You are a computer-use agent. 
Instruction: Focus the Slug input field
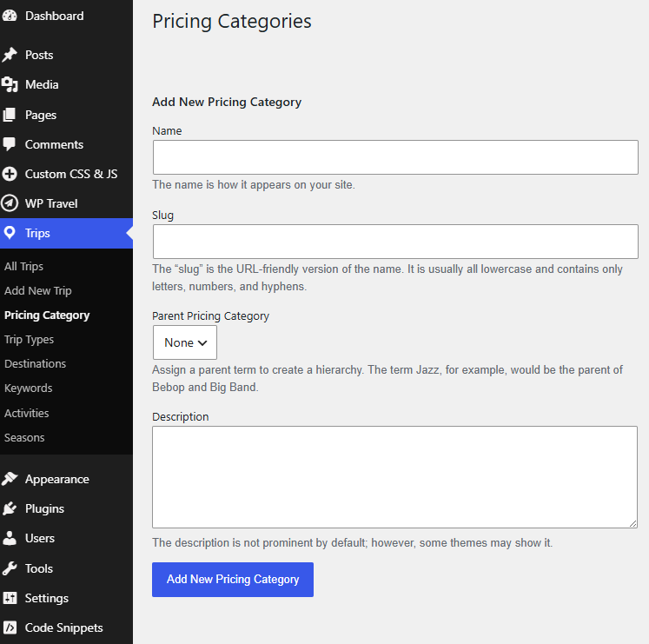click(395, 242)
